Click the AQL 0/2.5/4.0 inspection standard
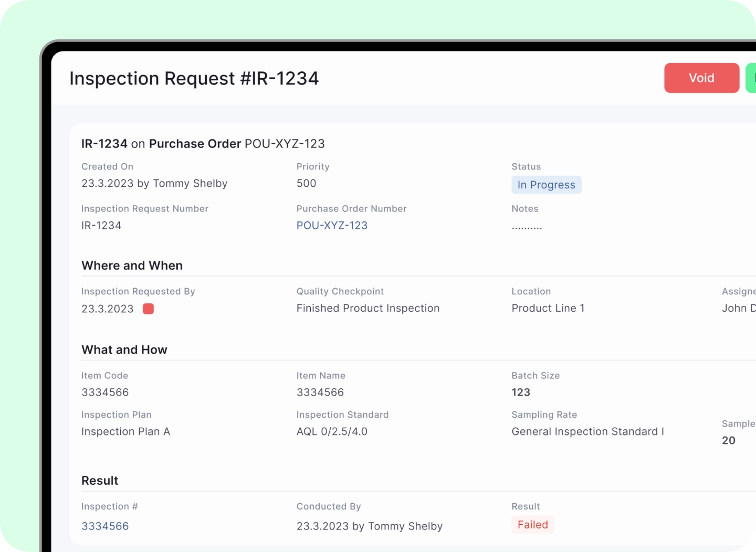The height and width of the screenshot is (552, 756). [x=332, y=431]
